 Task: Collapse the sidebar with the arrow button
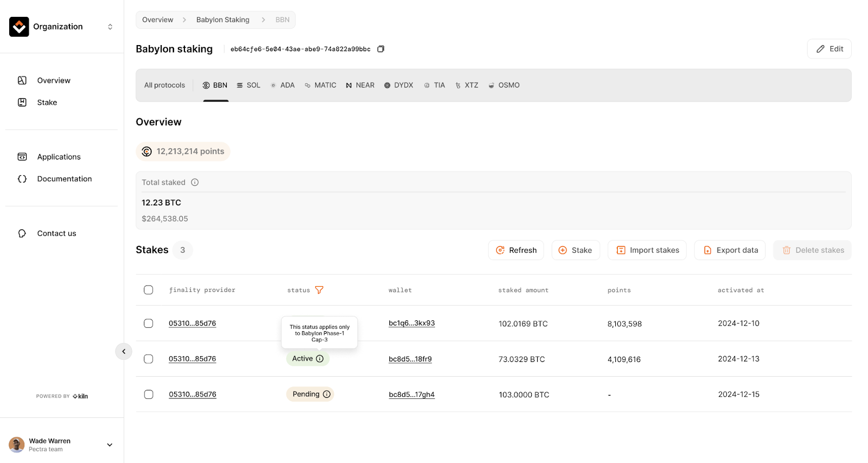tap(124, 352)
